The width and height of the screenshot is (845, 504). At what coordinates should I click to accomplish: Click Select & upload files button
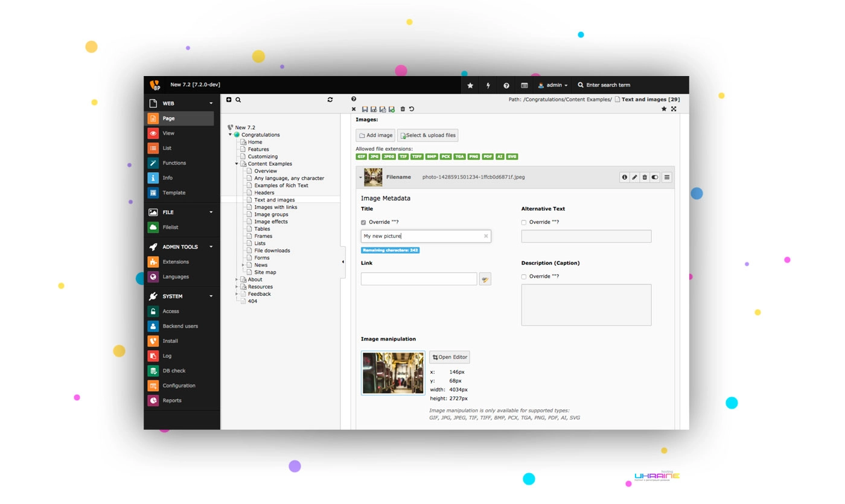(428, 135)
